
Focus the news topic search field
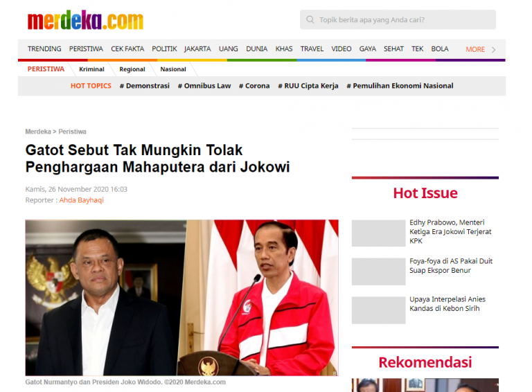[398, 19]
